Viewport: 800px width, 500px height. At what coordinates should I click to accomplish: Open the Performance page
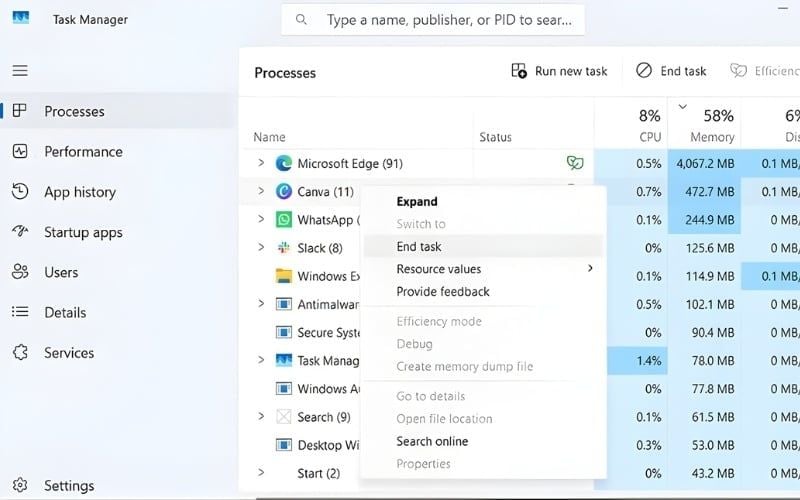118,151
